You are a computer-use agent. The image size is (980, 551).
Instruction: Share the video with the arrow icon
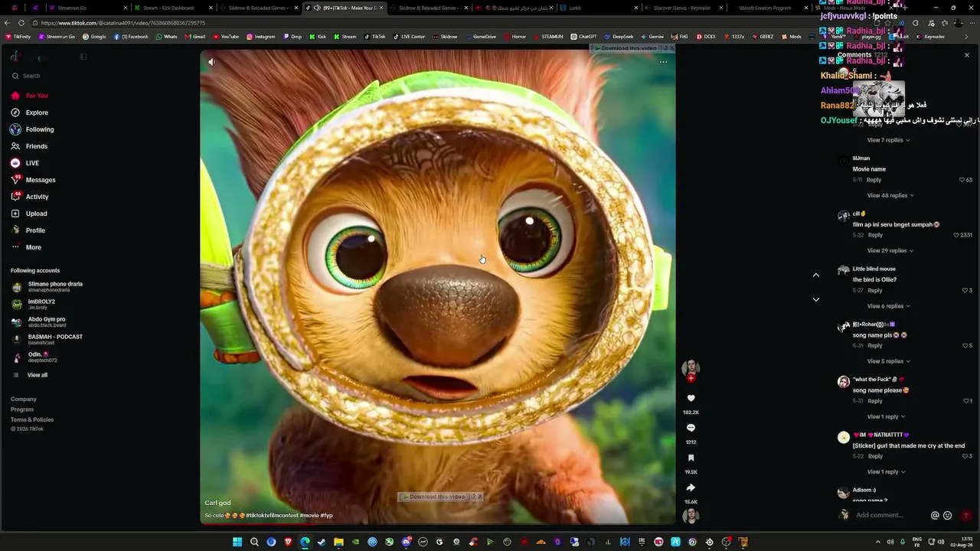pyautogui.click(x=691, y=487)
